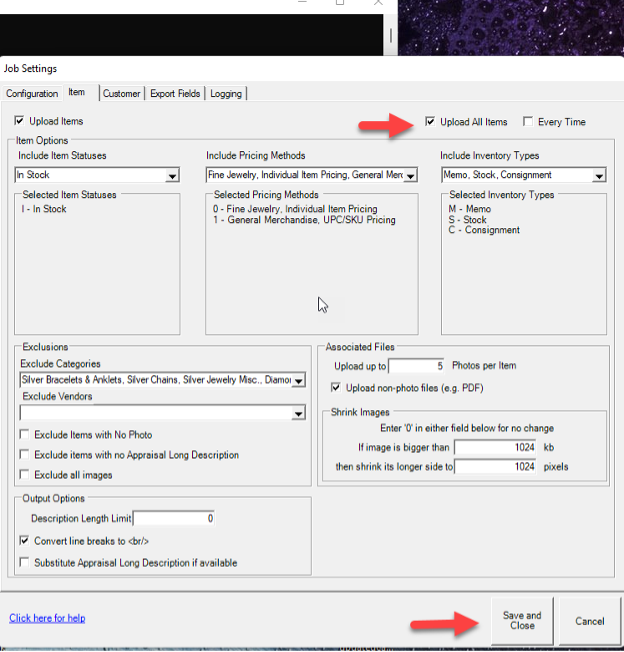Enable Exclude all images option

click(x=25, y=475)
